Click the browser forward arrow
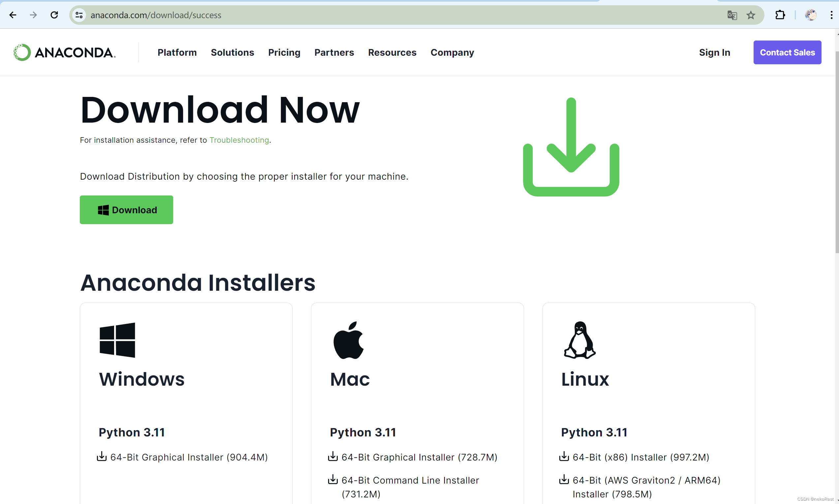Image resolution: width=839 pixels, height=504 pixels. point(33,15)
